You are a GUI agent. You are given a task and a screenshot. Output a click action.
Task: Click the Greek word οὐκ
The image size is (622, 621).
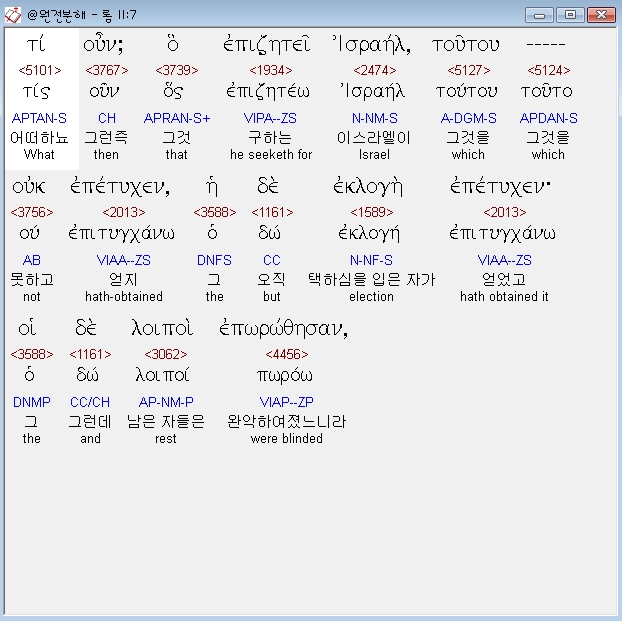pos(29,186)
